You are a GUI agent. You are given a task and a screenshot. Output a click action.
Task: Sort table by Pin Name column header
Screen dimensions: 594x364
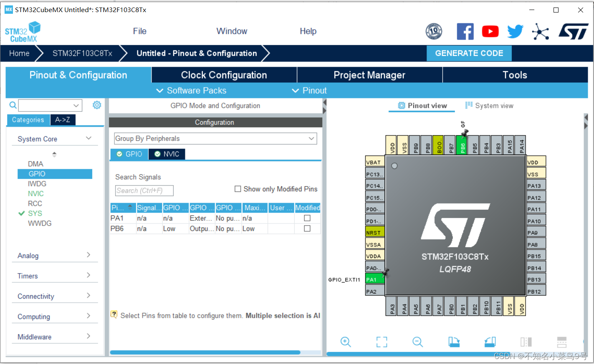(x=123, y=208)
